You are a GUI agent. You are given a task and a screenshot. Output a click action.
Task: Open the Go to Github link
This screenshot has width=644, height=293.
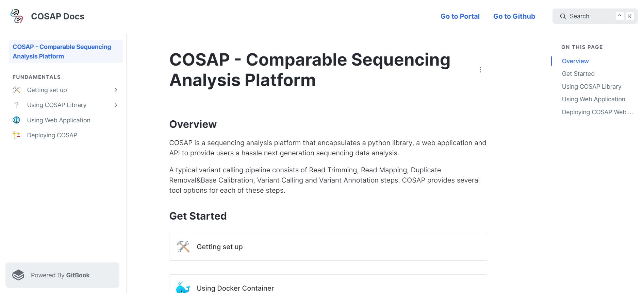point(514,16)
